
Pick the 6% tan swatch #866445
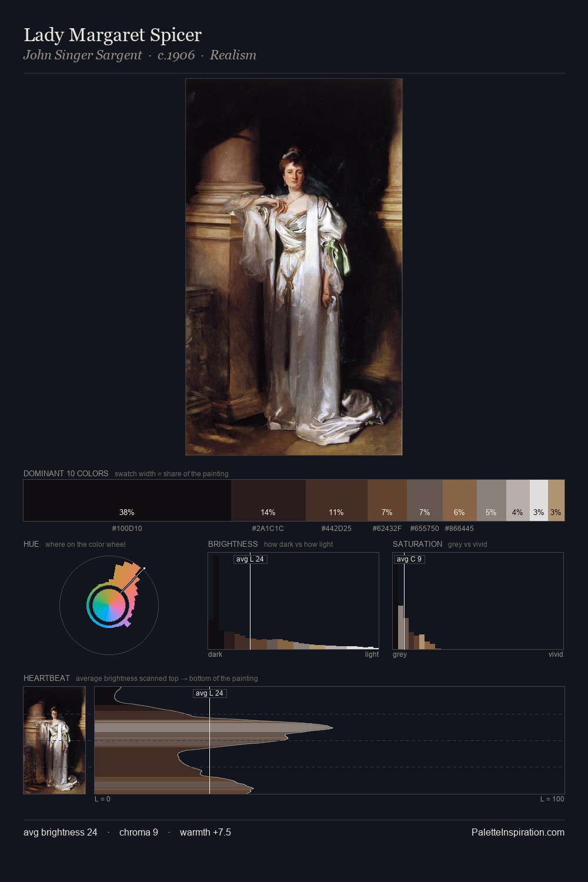[459, 500]
